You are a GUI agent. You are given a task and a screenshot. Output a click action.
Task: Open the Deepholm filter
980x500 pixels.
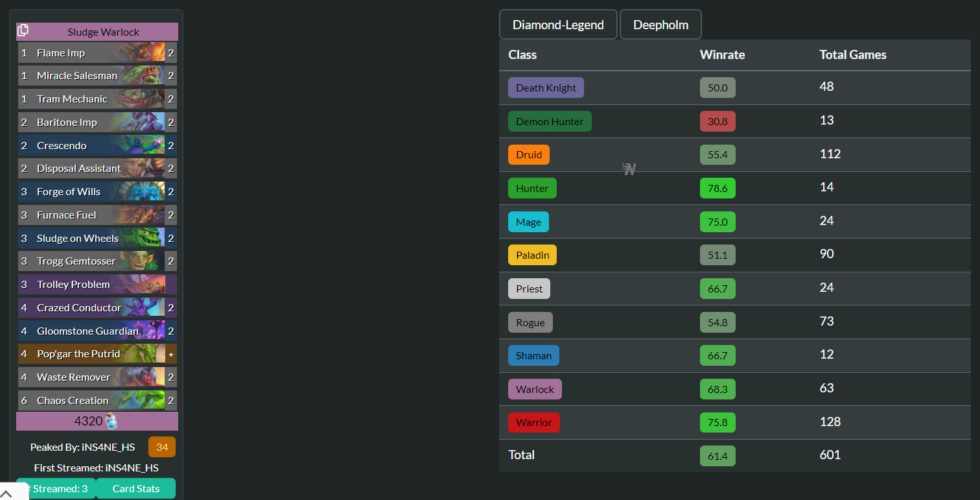pos(660,25)
